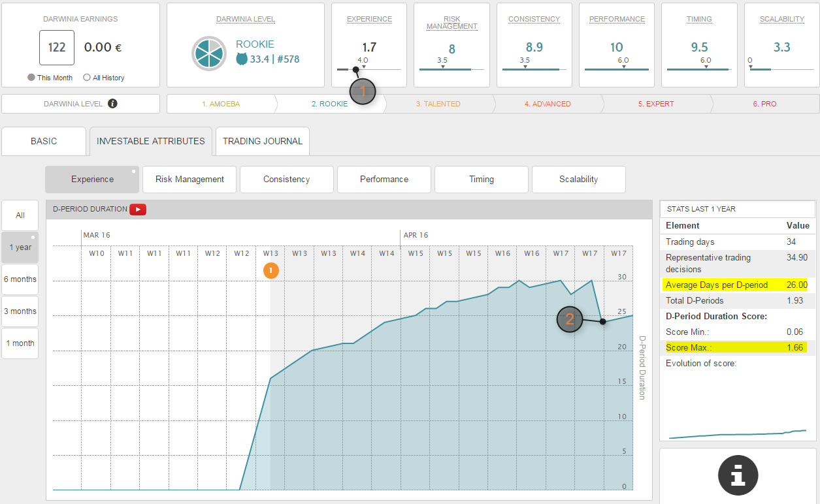Click the gray annotation circle numbered 2
The width and height of the screenshot is (820, 504).
(570, 319)
